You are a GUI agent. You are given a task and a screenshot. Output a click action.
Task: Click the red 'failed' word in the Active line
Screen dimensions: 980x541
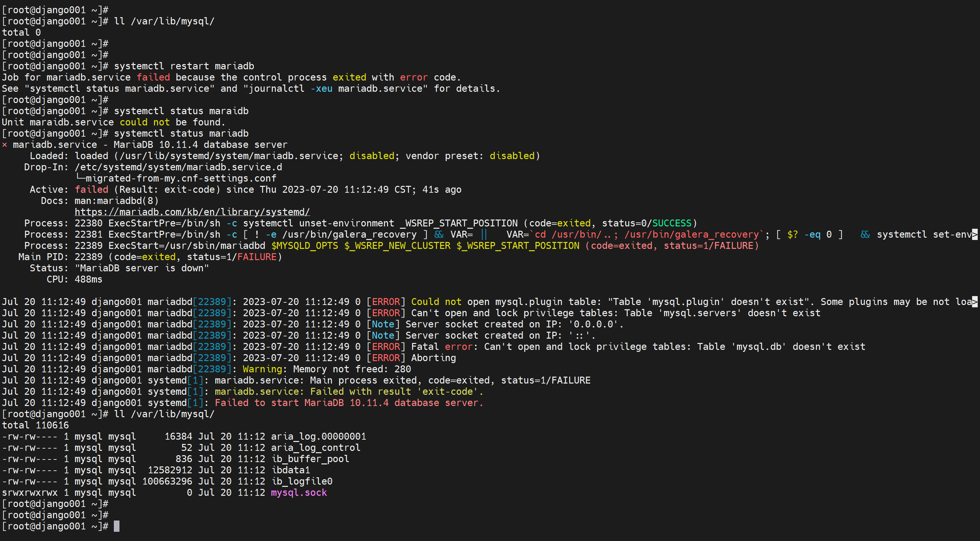[91, 190]
